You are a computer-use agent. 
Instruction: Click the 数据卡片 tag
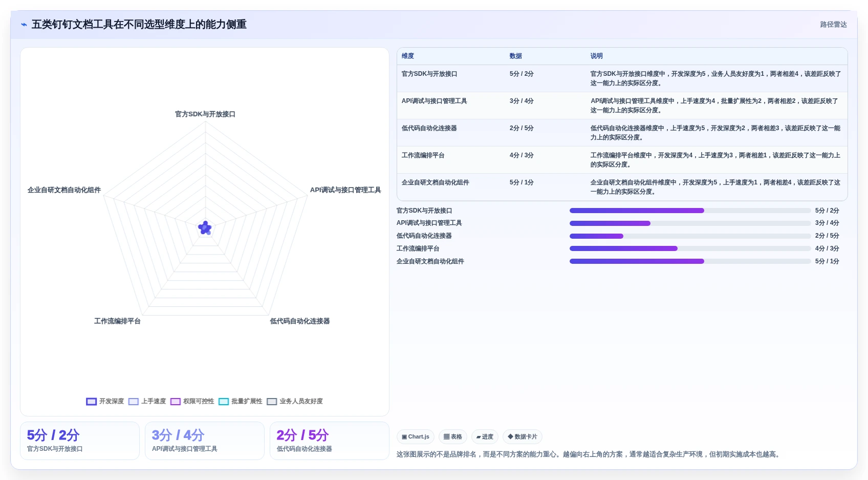pos(523,437)
